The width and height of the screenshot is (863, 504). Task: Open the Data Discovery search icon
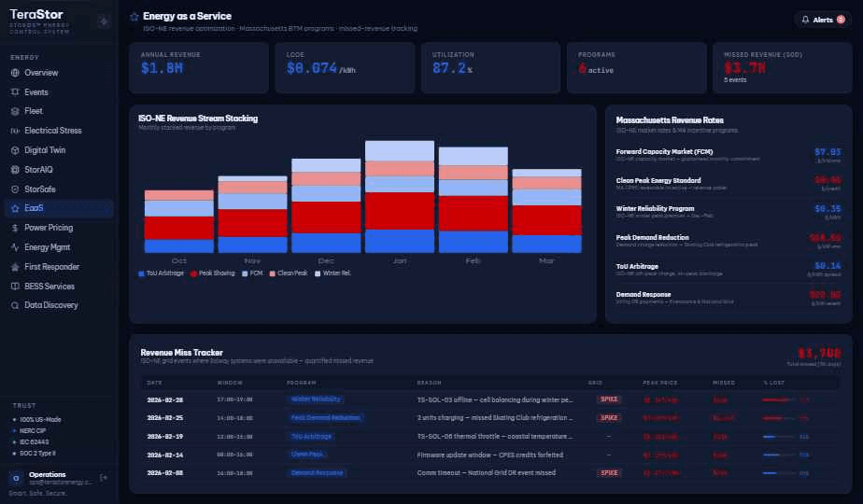tap(15, 305)
